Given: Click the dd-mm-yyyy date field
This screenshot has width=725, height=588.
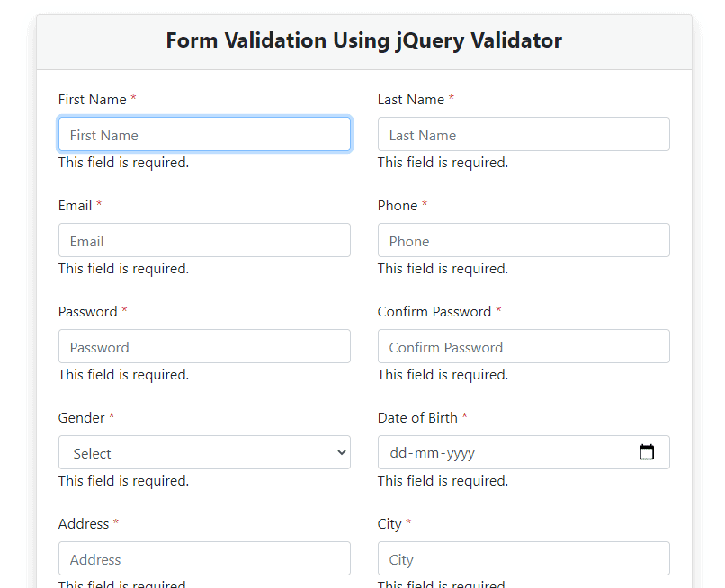Looking at the screenshot, I should [x=504, y=452].
